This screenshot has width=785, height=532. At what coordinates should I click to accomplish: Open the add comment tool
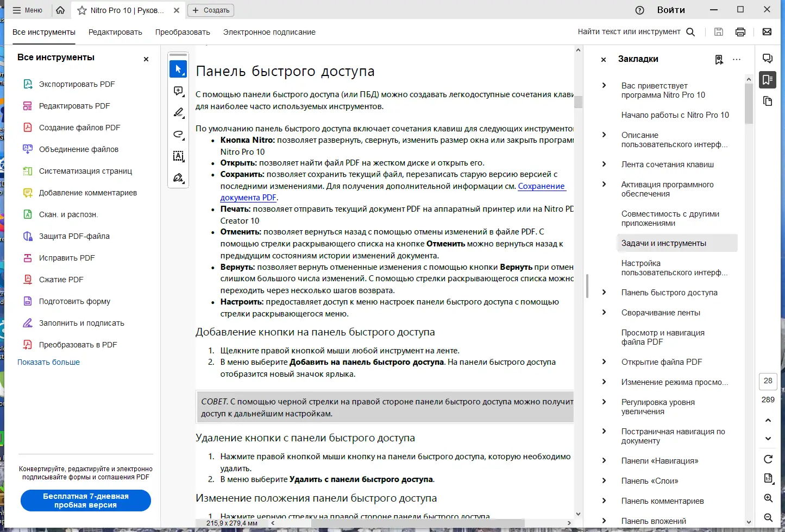click(178, 91)
